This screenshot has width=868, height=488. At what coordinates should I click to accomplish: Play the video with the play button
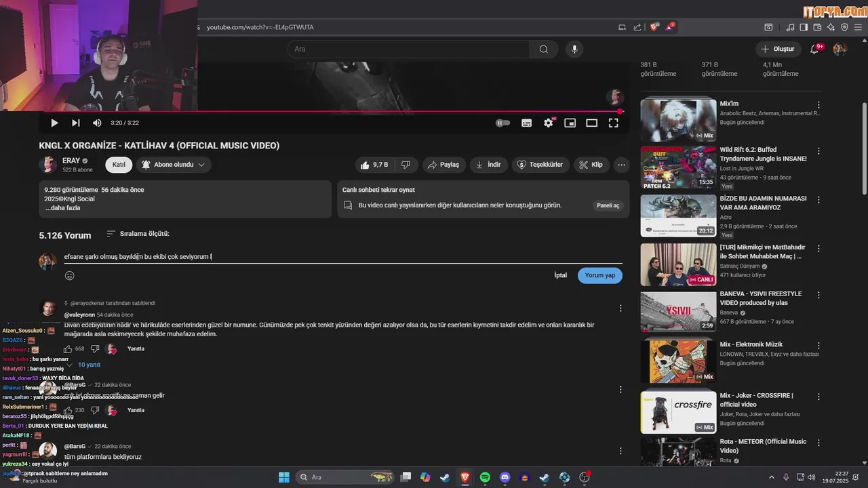coord(54,123)
